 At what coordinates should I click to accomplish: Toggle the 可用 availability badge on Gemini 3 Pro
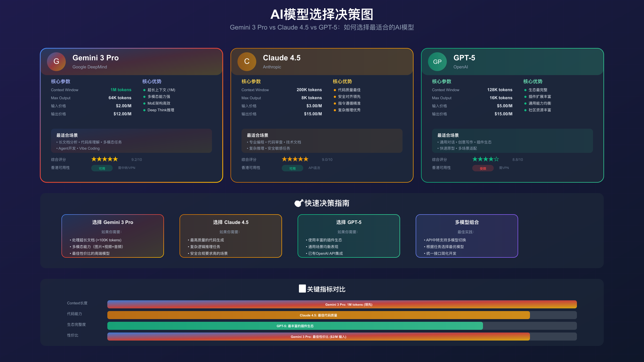coord(102,168)
